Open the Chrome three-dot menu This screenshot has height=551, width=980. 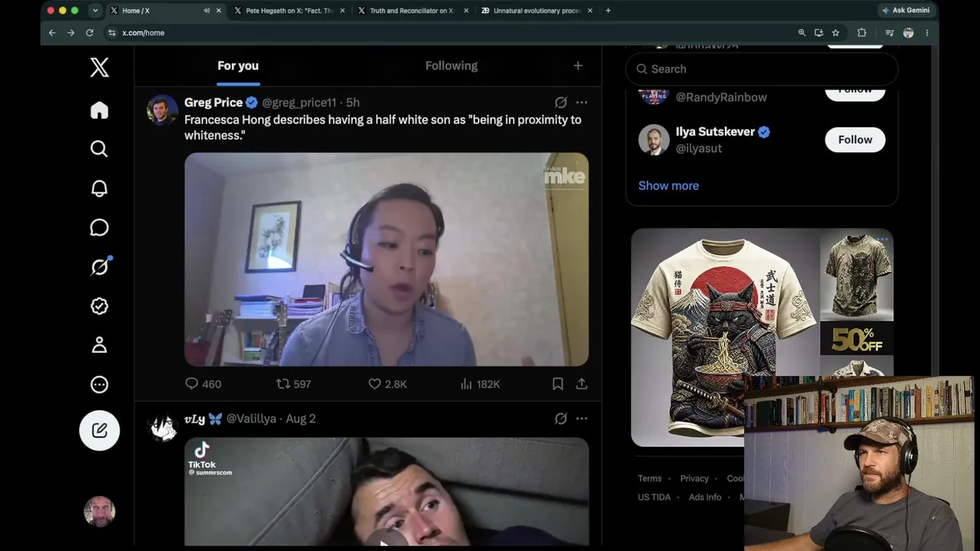tap(926, 33)
